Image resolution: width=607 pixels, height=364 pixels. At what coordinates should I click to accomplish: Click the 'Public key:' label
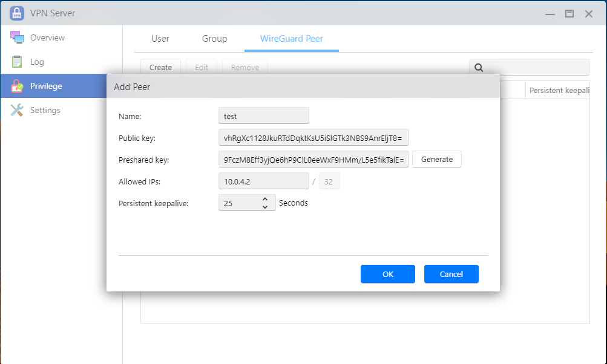pos(137,138)
